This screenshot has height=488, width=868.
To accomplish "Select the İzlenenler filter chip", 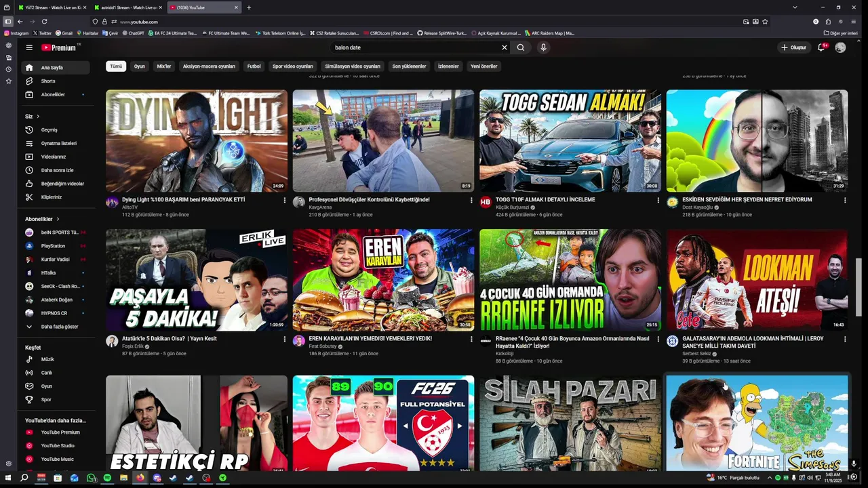I will coord(448,66).
